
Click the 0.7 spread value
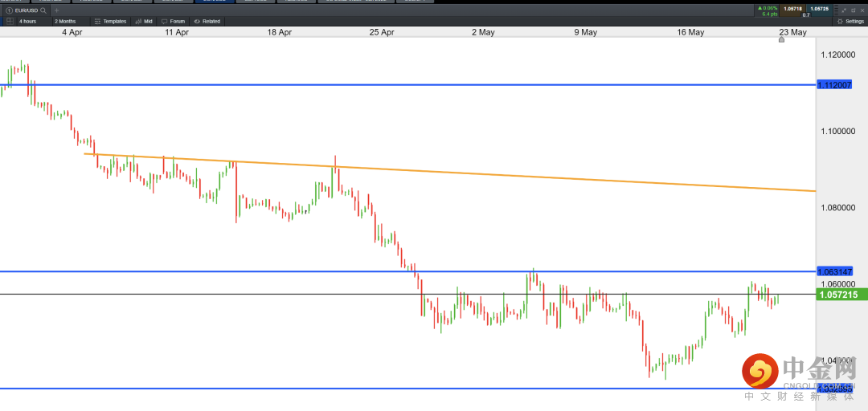pyautogui.click(x=806, y=15)
